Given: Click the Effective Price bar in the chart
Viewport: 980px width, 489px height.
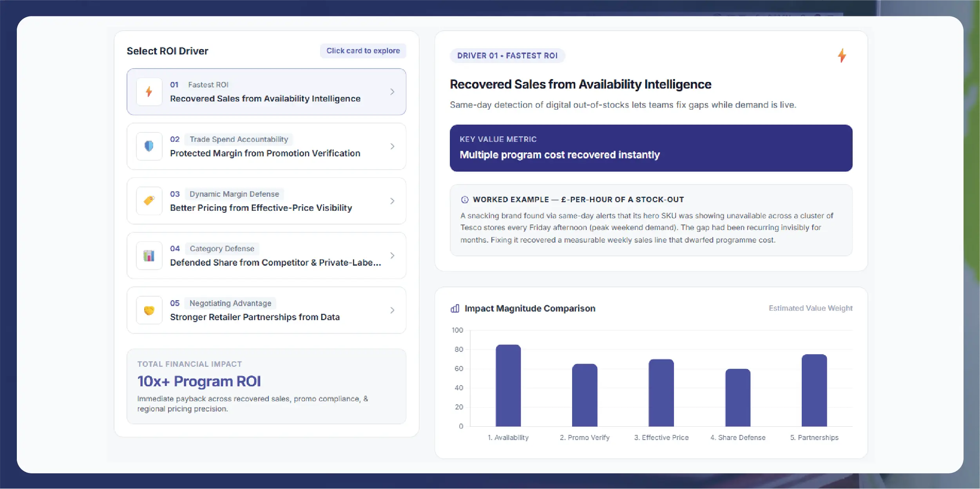Looking at the screenshot, I should [661, 393].
